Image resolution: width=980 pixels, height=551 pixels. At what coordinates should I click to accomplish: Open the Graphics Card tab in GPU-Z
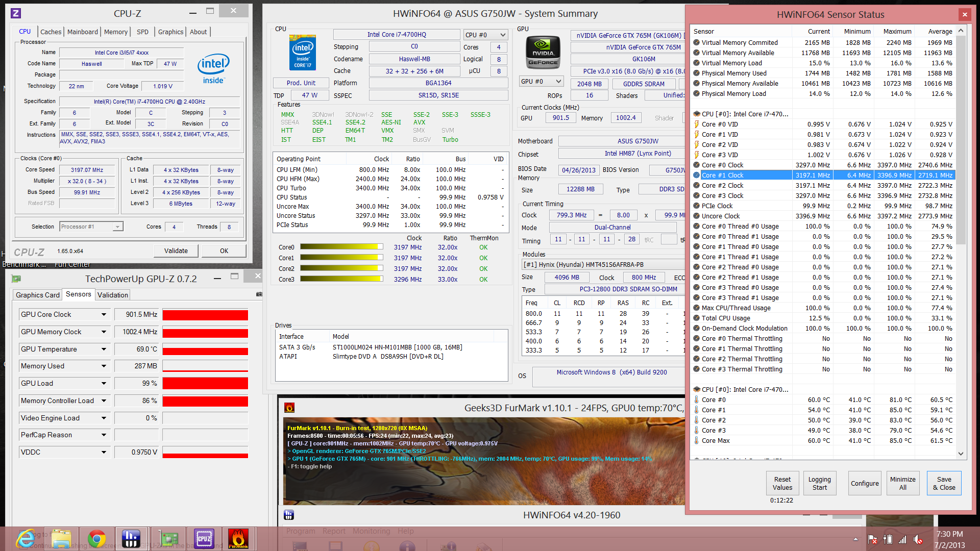pos(38,295)
